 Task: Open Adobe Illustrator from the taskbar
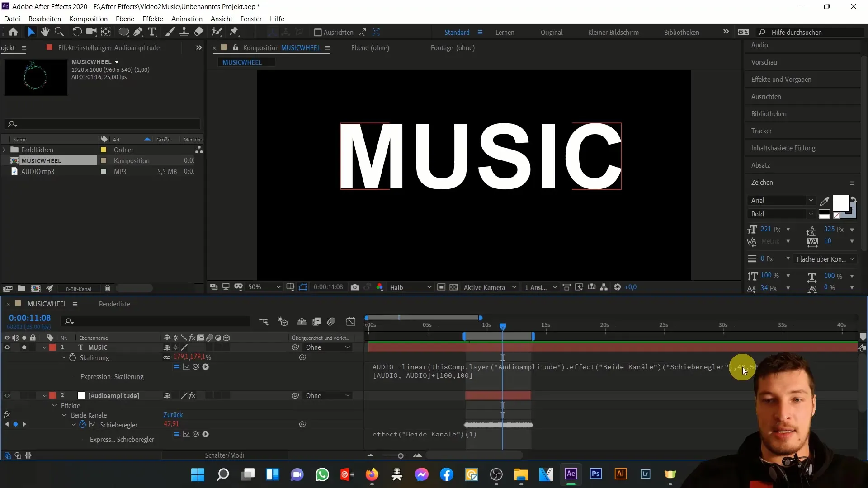click(x=620, y=474)
